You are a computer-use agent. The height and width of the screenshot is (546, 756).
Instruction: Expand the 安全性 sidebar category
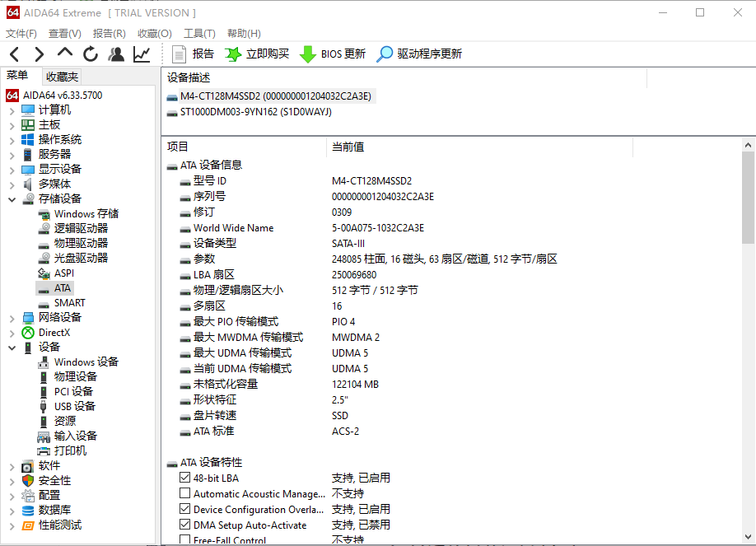point(12,480)
